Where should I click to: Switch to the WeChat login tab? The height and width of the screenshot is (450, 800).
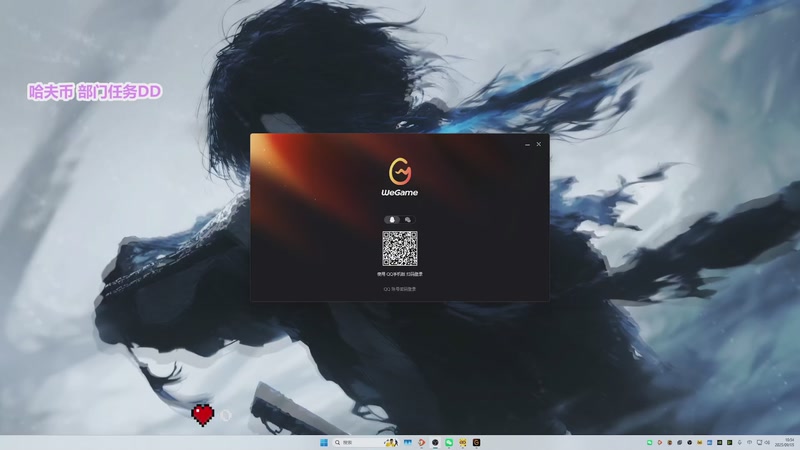point(408,219)
